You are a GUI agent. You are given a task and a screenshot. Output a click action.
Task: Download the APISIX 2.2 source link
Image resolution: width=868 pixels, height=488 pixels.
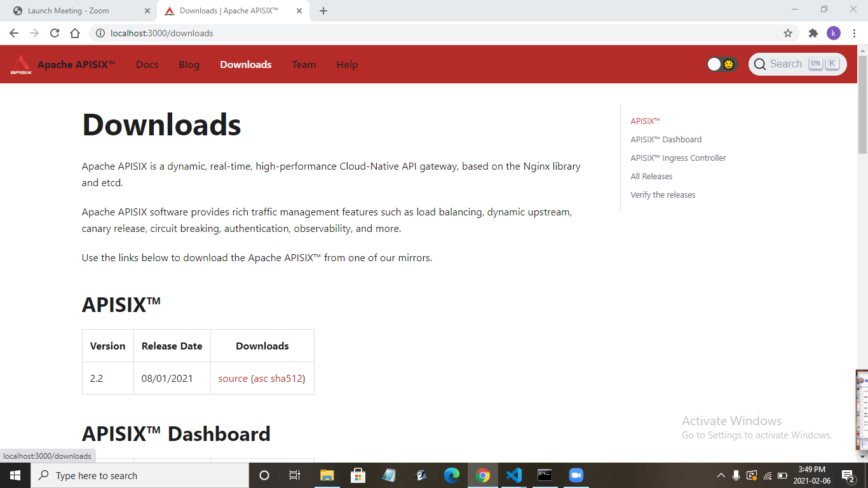(233, 378)
